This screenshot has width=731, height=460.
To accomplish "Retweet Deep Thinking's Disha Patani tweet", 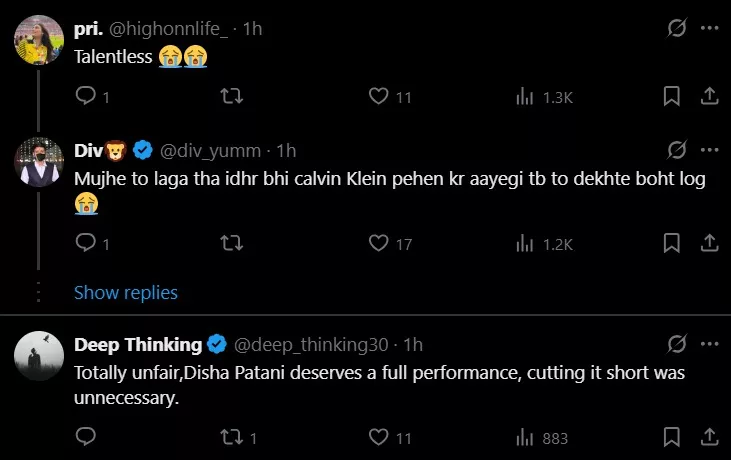I will [231, 437].
